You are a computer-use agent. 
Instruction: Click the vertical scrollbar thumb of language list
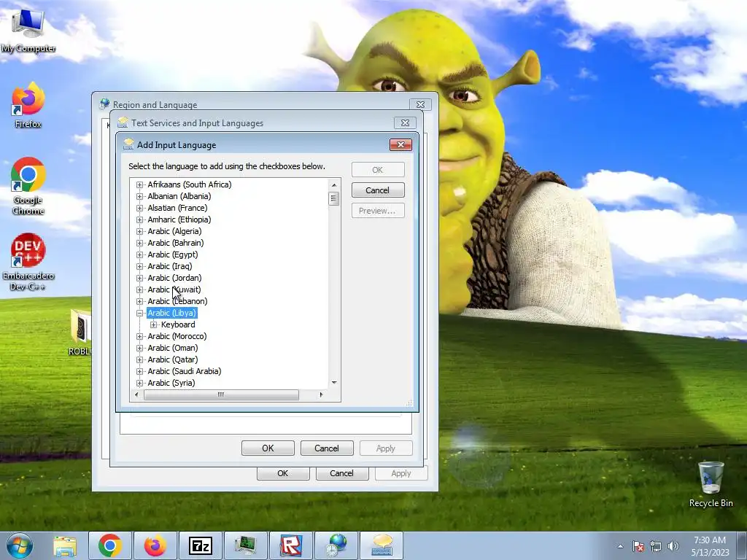[x=334, y=198]
